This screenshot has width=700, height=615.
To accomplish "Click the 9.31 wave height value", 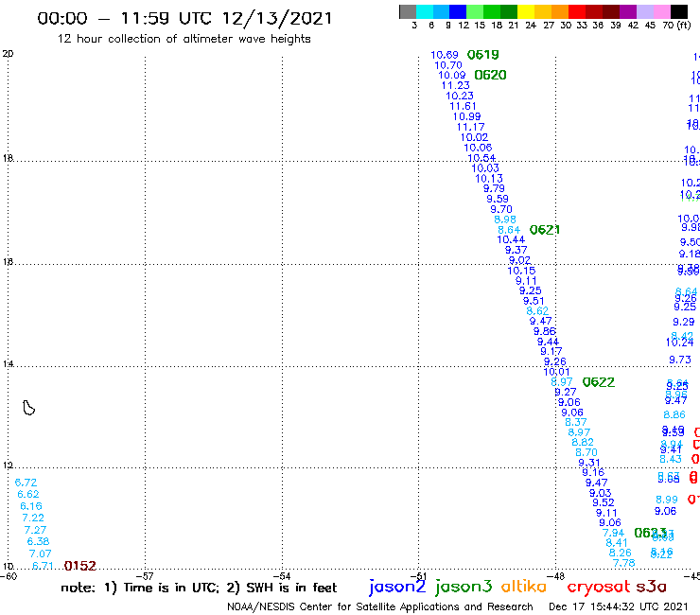I will (x=588, y=463).
